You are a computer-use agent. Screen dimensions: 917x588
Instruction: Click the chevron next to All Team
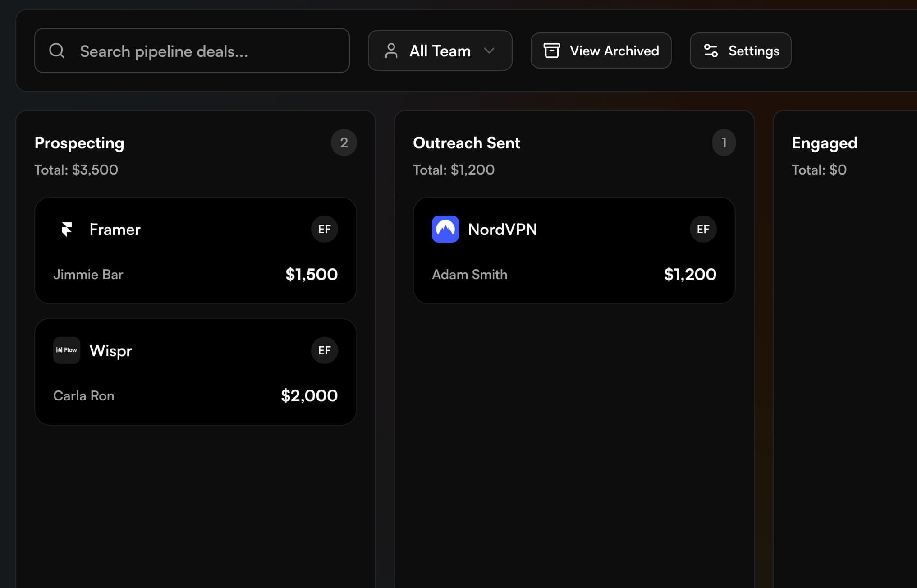[x=490, y=51]
